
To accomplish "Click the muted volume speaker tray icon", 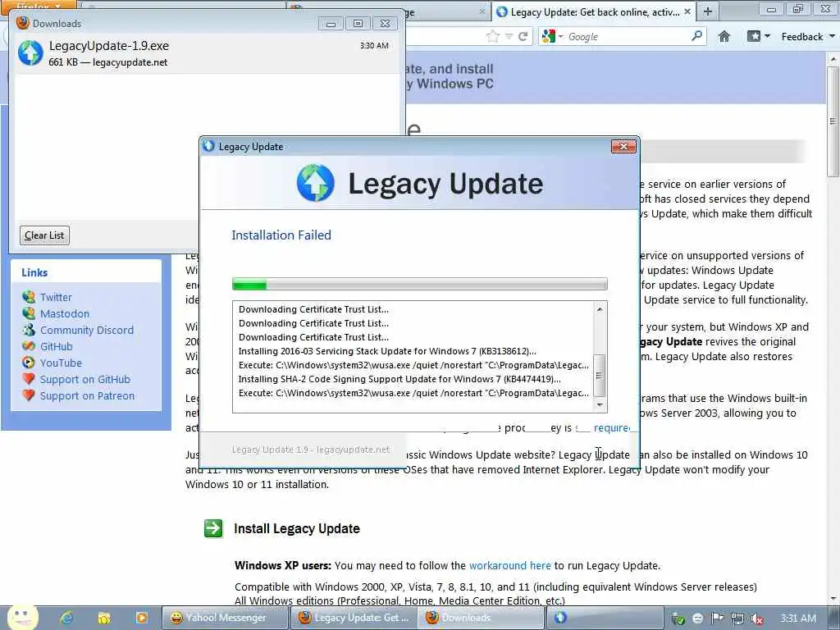I will 757,619.
